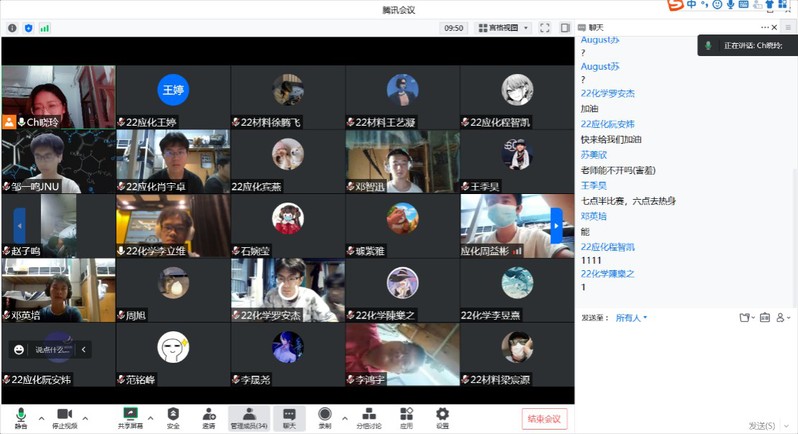The height and width of the screenshot is (434, 798).
Task: Show meeting info via the top-left info icon
Action: click(12, 28)
